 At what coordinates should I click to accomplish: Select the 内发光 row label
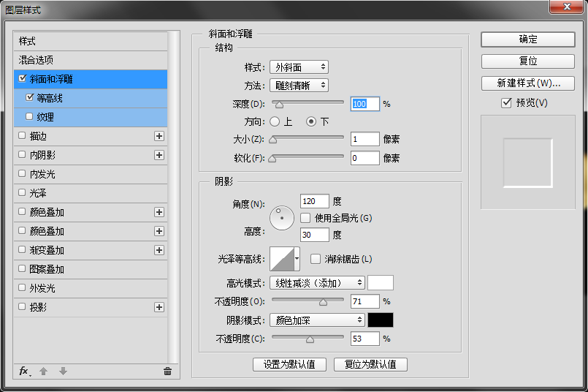click(42, 174)
